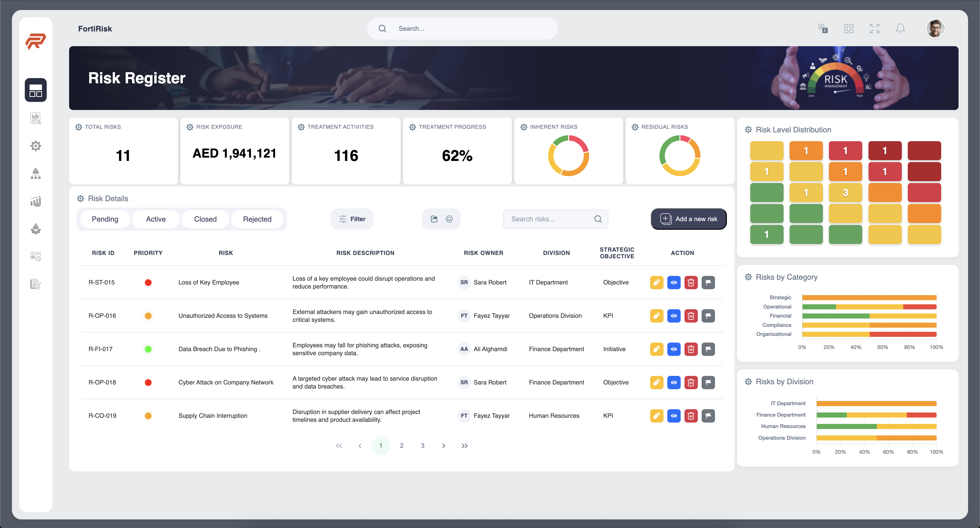980x528 pixels.
Task: Export risks using the share icon
Action: pos(434,219)
